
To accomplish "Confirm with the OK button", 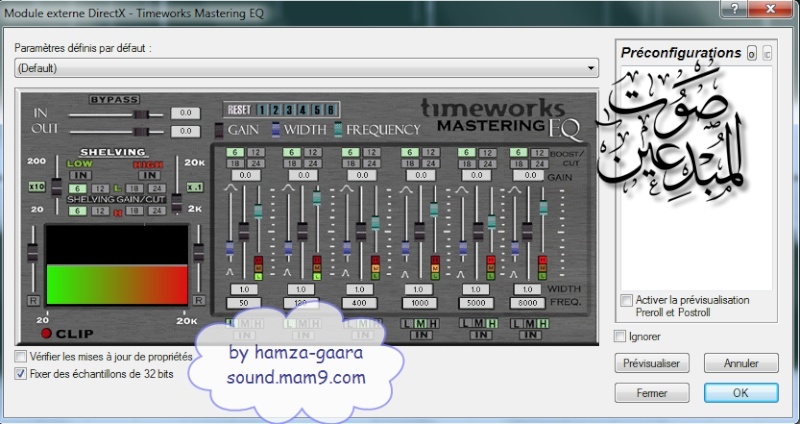I will click(x=741, y=393).
